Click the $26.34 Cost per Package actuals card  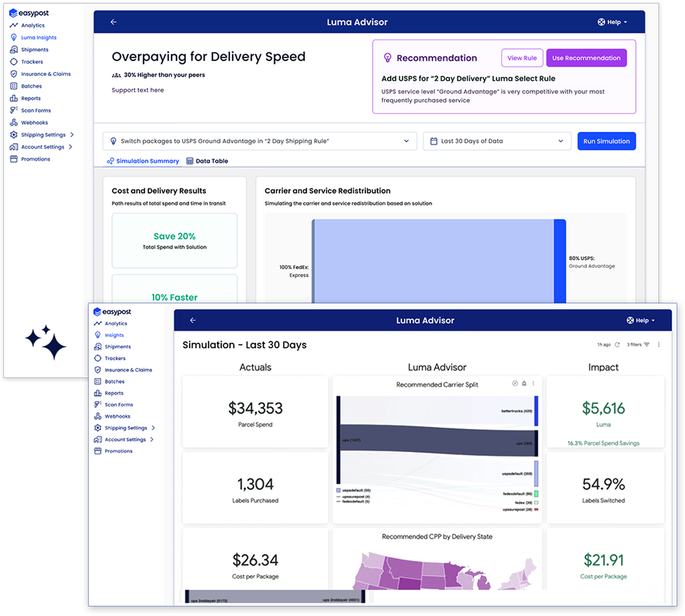click(x=255, y=559)
